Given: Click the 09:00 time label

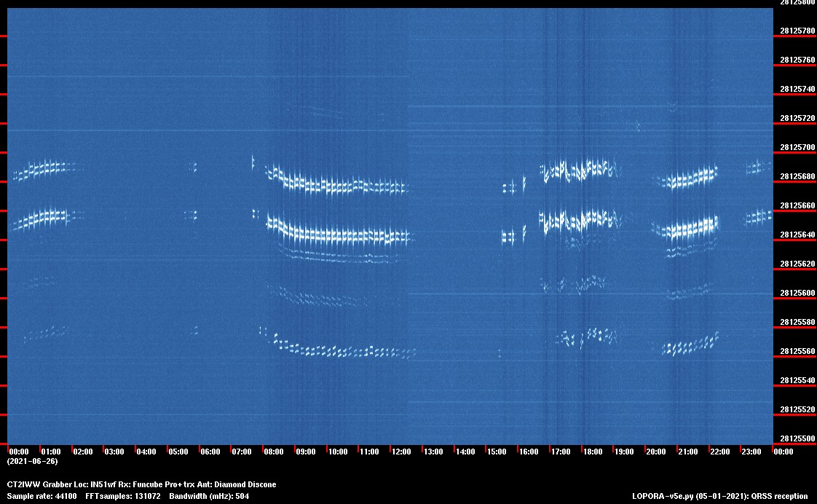Looking at the screenshot, I should click(306, 452).
